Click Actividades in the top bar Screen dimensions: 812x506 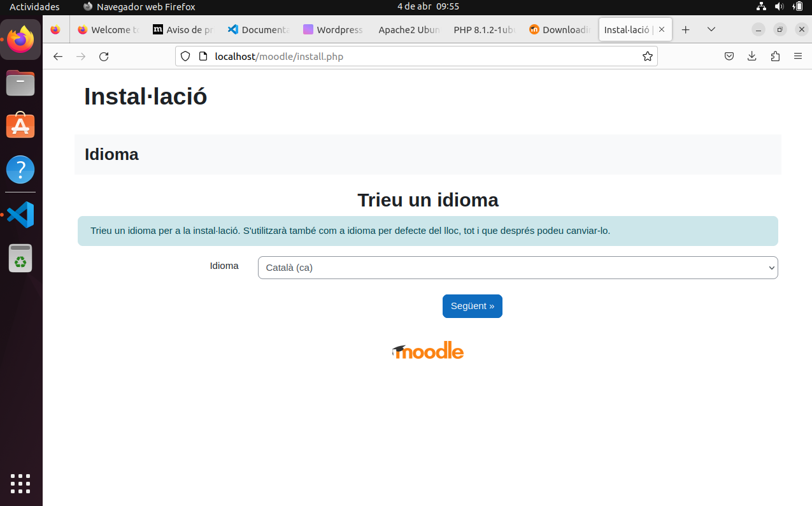pyautogui.click(x=34, y=7)
